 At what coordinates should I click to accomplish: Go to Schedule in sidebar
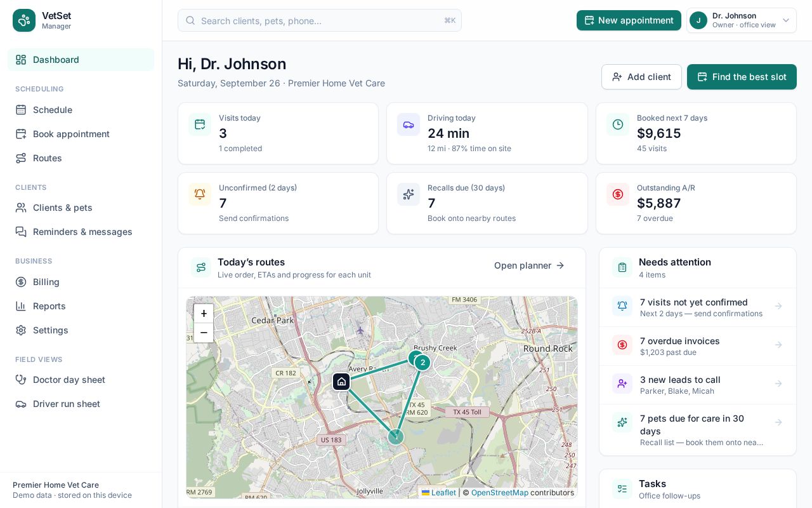[x=81, y=110]
